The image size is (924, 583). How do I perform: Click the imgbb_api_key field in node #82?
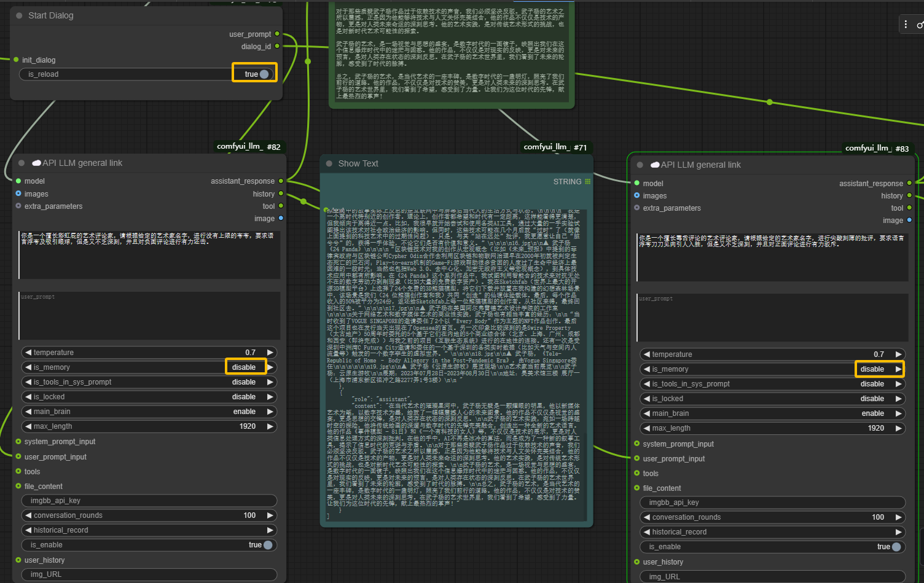[x=149, y=501]
